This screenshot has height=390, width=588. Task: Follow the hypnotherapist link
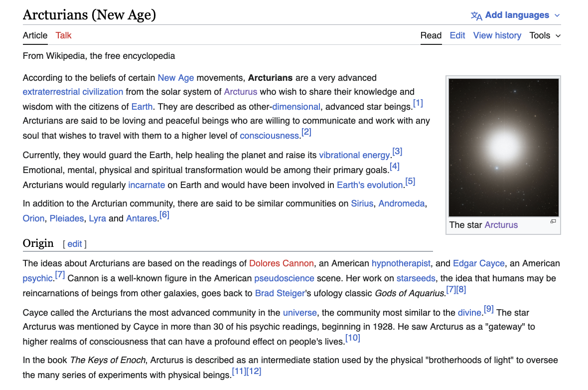(401, 263)
